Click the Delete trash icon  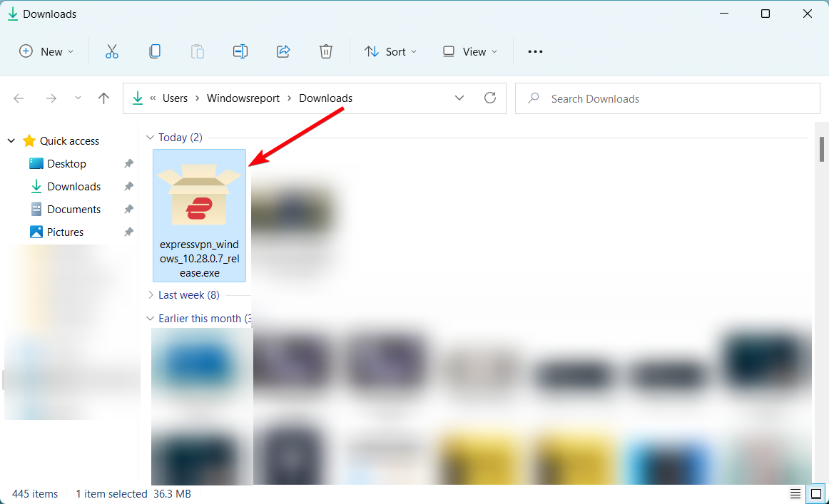(326, 51)
